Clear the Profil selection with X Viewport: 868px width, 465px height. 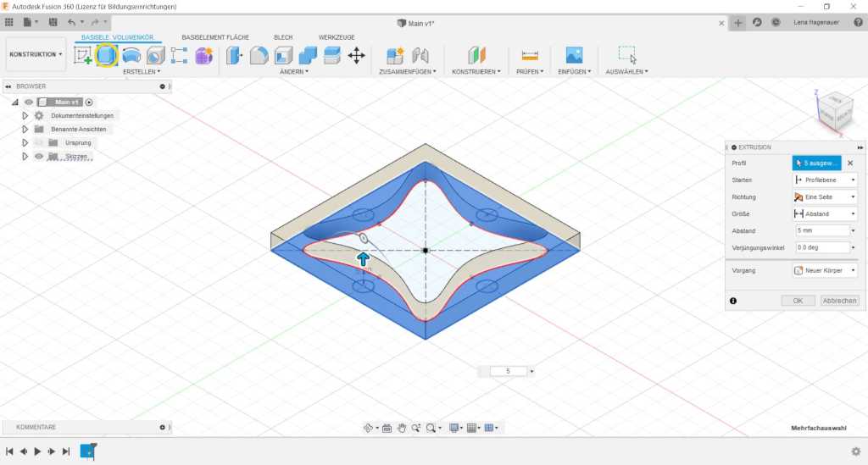[850, 163]
